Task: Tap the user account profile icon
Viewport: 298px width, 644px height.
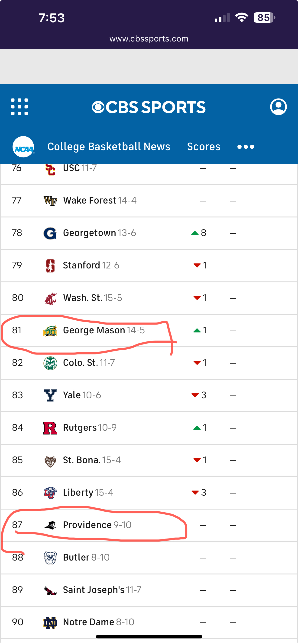Action: 278,107
